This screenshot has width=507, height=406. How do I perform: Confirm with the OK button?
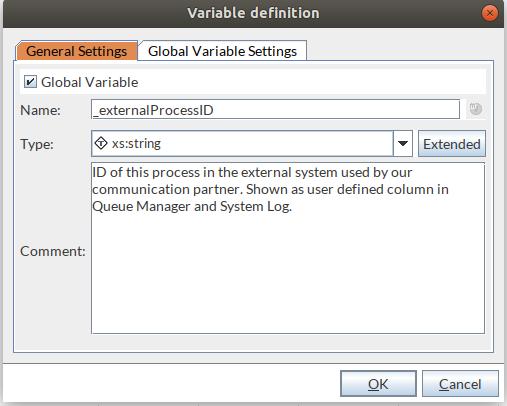[x=378, y=384]
